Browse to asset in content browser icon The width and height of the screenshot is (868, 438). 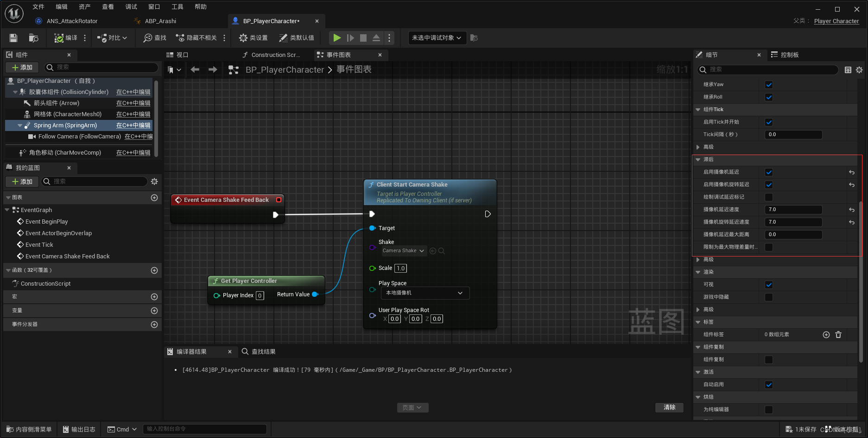click(33, 38)
